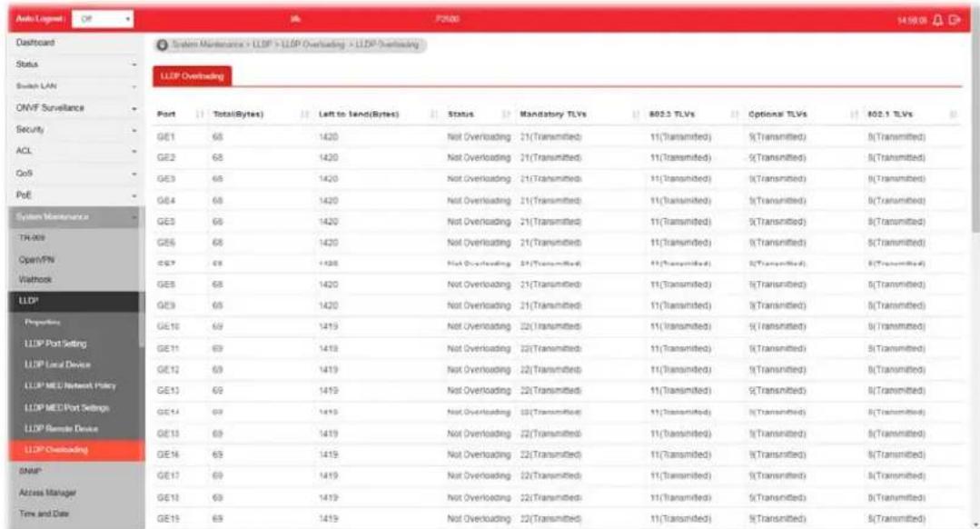The image size is (980, 529).
Task: Collapse the System Maintenance menu chevron
Action: pyautogui.click(x=134, y=217)
